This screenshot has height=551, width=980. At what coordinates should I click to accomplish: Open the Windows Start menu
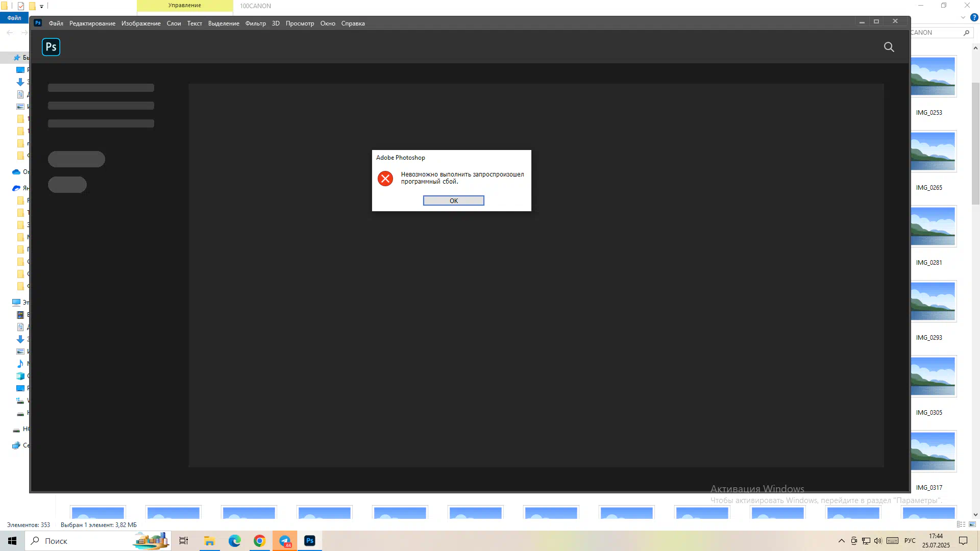pos(12,541)
